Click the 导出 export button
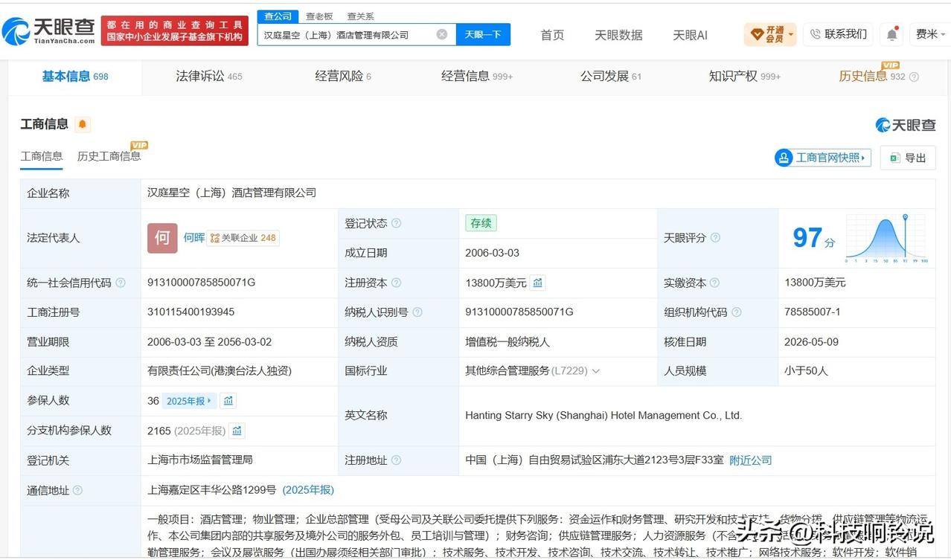 [x=908, y=158]
